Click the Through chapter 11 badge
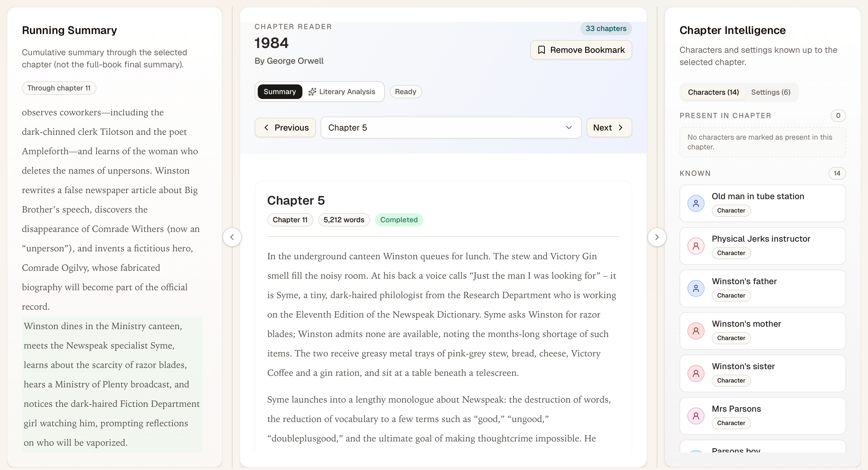This screenshot has width=868, height=470. coord(59,88)
